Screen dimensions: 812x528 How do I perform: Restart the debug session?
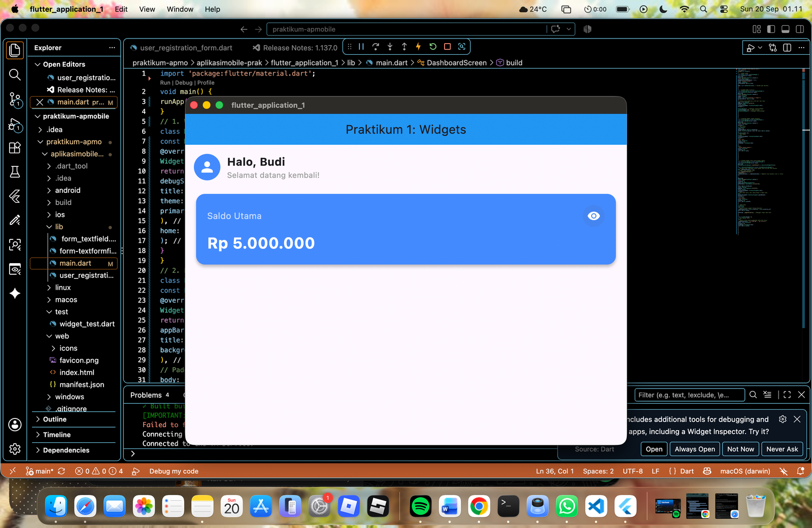(x=433, y=47)
